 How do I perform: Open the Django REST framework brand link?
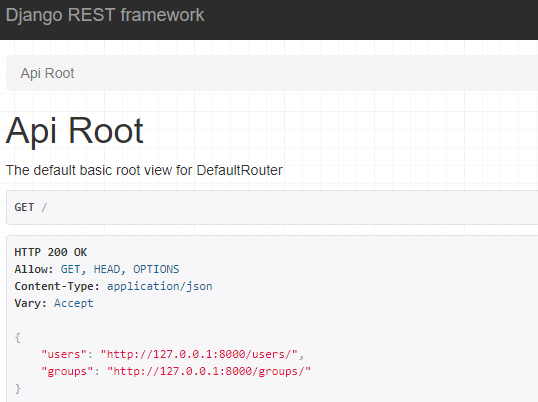105,15
